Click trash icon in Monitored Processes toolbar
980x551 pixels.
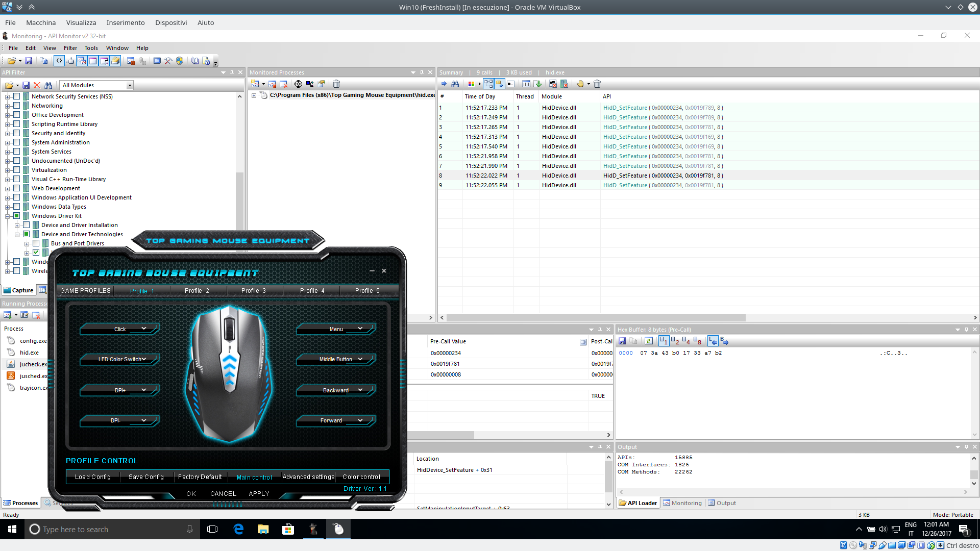pyautogui.click(x=336, y=84)
